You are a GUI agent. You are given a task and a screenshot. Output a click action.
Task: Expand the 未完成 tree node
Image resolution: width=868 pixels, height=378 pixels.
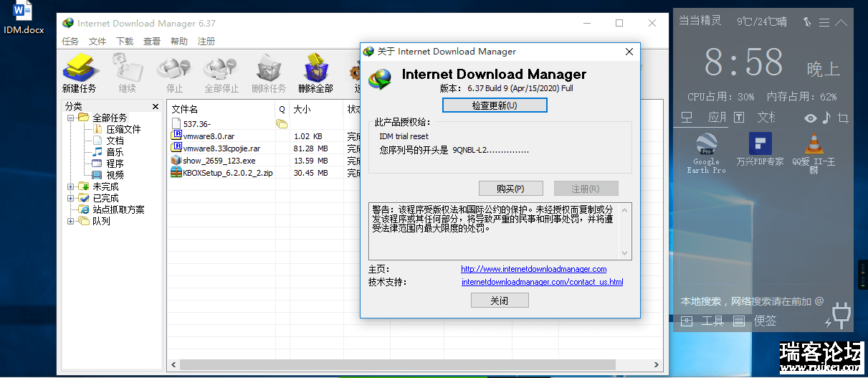pyautogui.click(x=71, y=186)
